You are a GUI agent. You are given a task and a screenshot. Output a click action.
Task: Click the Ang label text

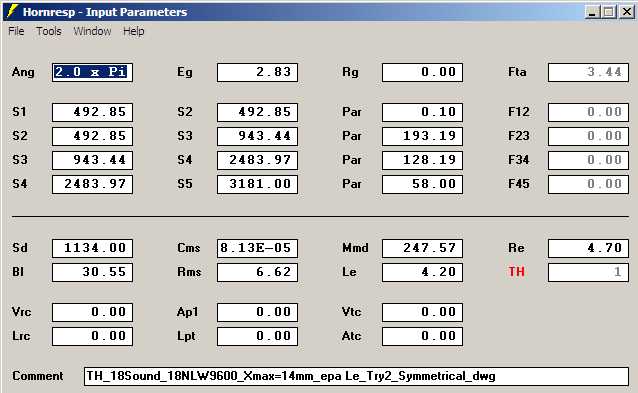tap(23, 72)
